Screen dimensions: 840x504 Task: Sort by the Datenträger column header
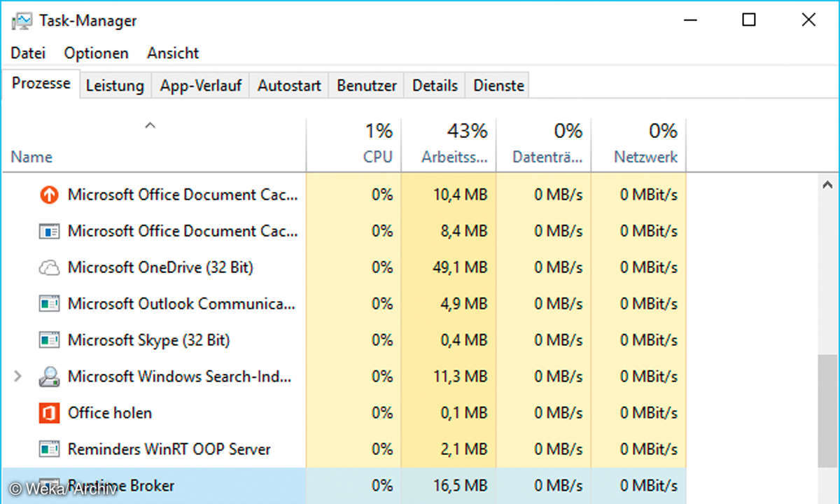[544, 143]
